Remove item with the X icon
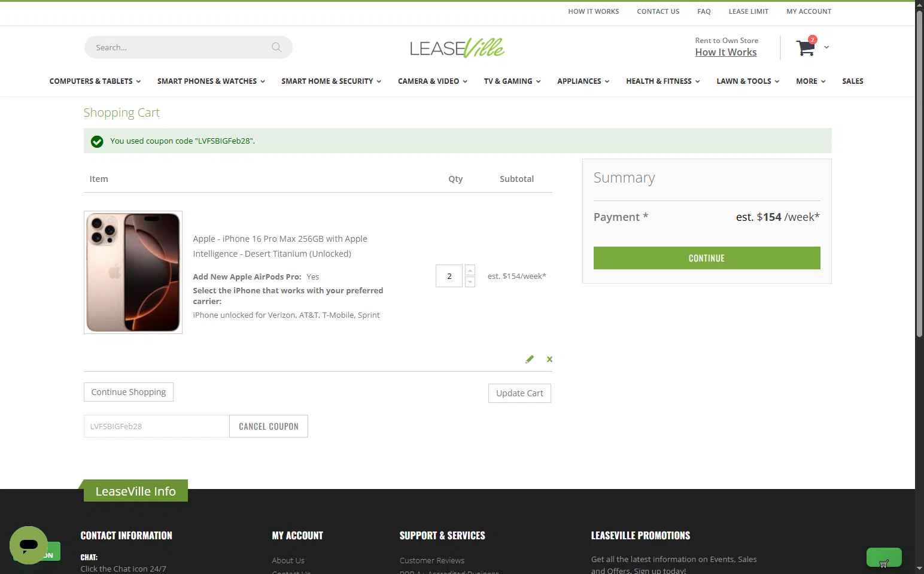This screenshot has height=574, width=924. point(549,359)
